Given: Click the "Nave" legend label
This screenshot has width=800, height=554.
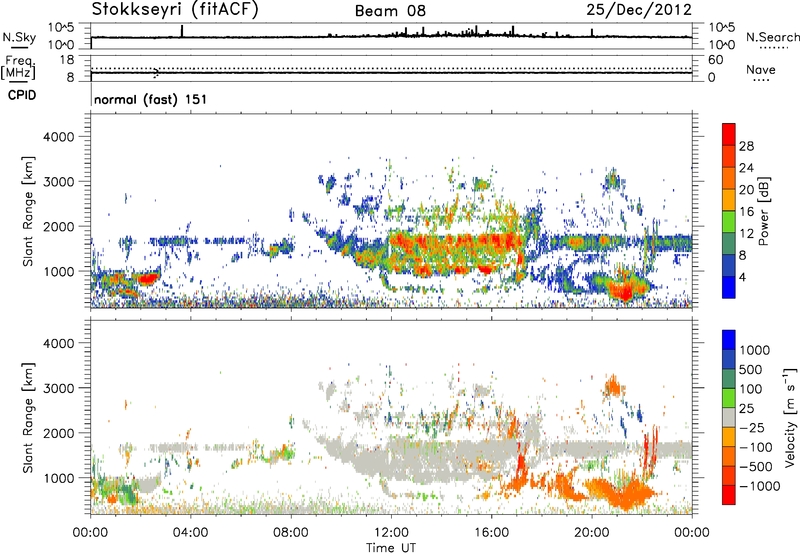Looking at the screenshot, I should [761, 69].
